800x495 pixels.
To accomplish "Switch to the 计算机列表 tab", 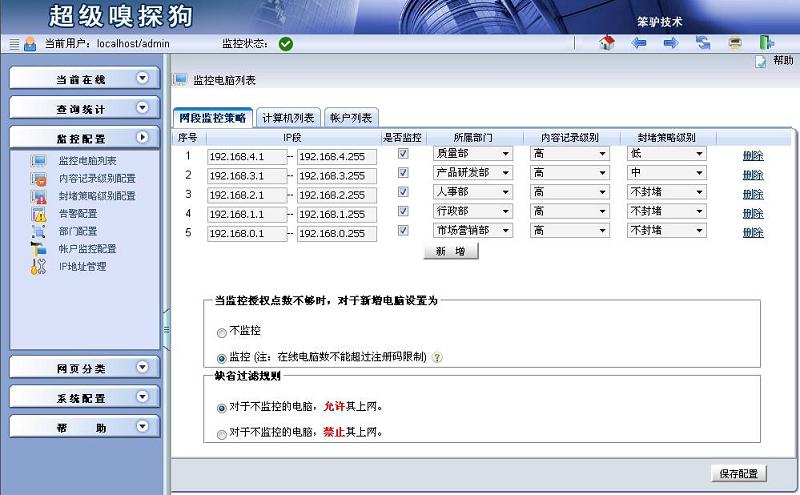I will pos(288,117).
